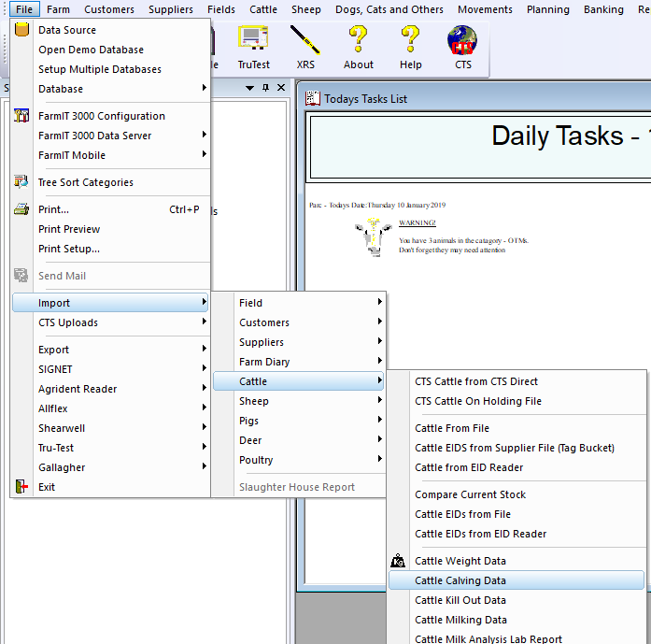Open the Movements menu
Screen dimensions: 651x644
[485, 9]
